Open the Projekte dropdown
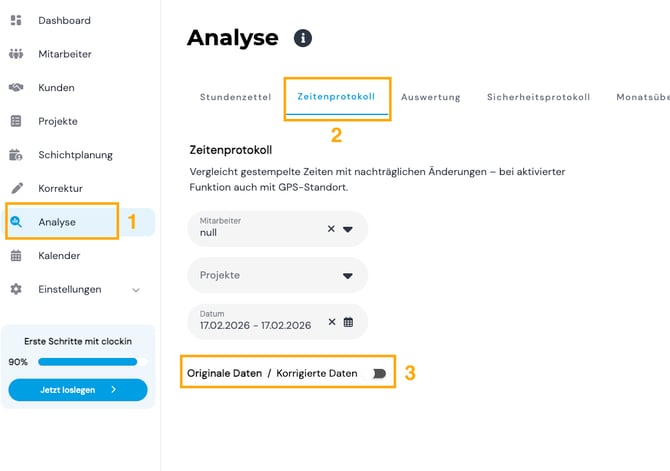The image size is (670, 471). (348, 275)
